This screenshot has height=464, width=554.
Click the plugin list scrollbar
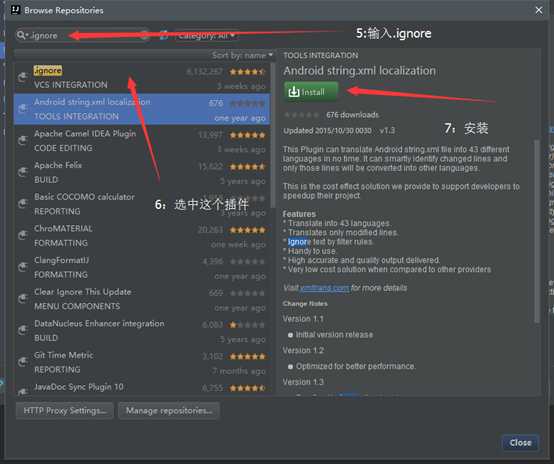click(273, 136)
